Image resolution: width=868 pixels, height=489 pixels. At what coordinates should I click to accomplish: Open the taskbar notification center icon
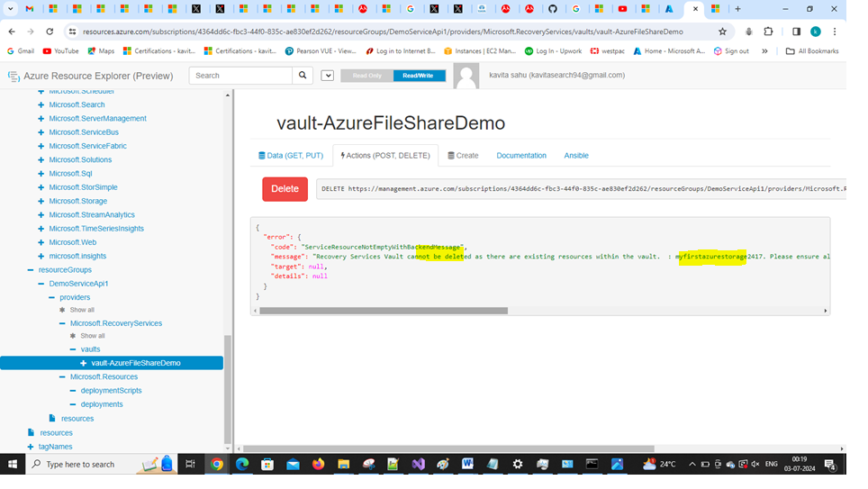829,464
